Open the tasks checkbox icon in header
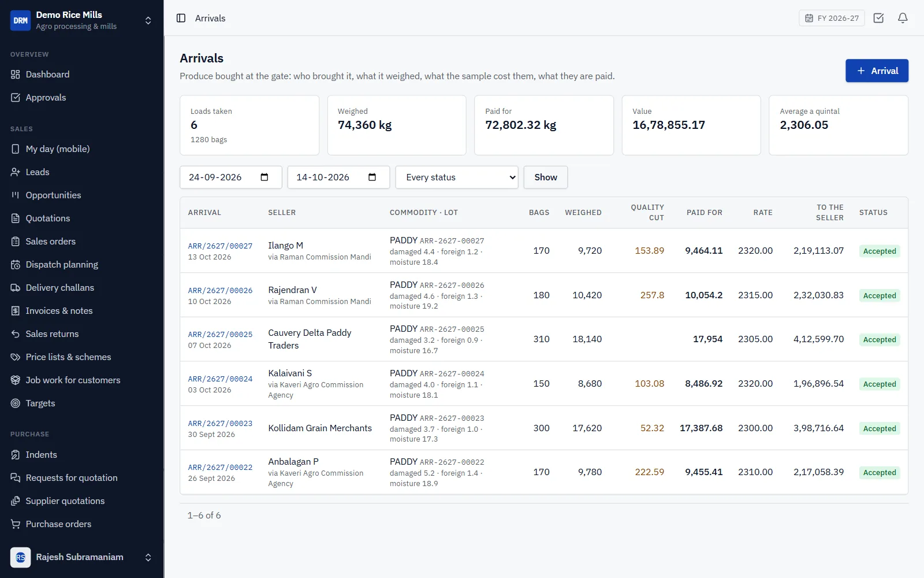924x578 pixels. tap(878, 18)
